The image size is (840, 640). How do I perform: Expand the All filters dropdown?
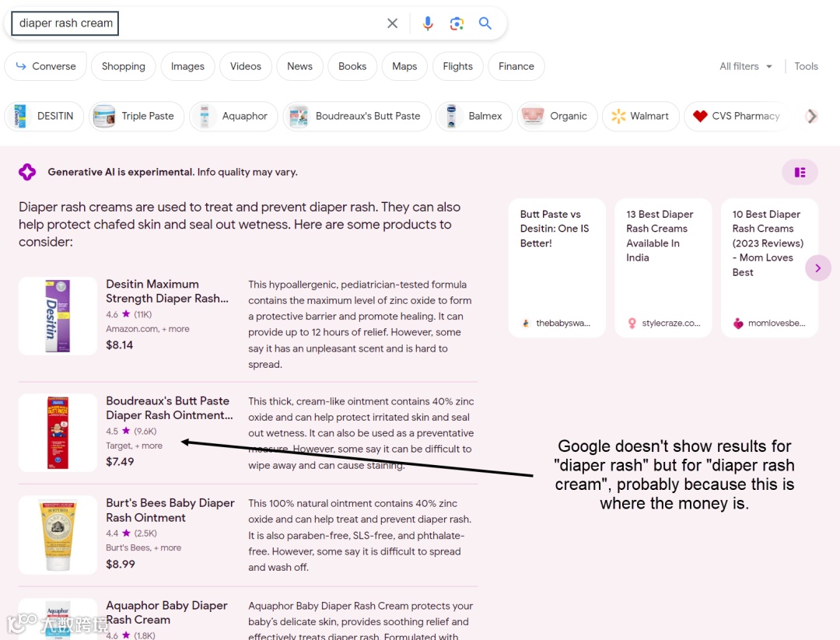(x=746, y=66)
